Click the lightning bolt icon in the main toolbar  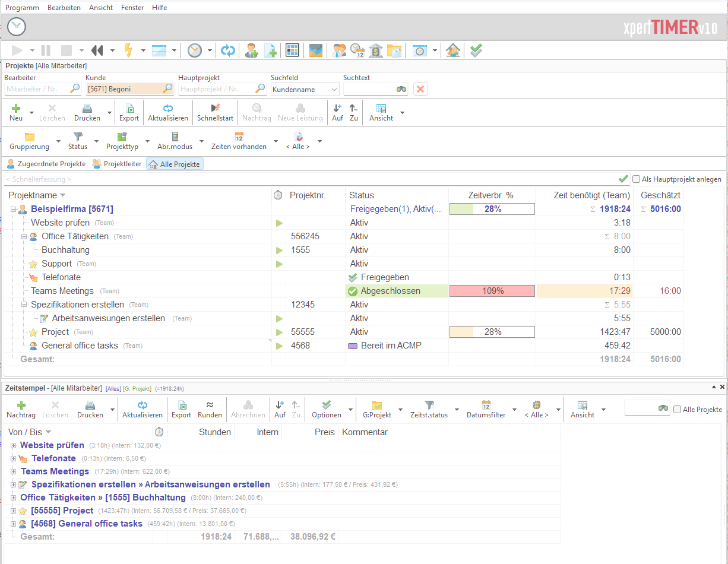(128, 50)
